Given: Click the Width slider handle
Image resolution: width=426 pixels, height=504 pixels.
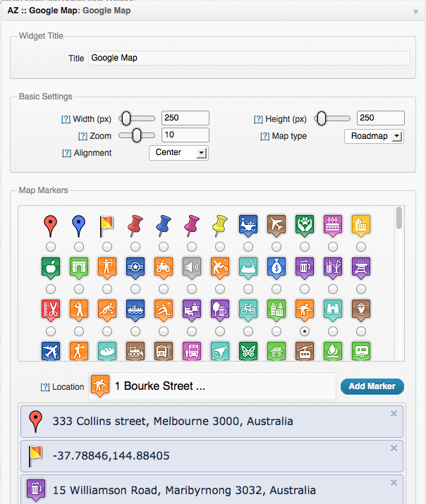Looking at the screenshot, I should (x=125, y=118).
